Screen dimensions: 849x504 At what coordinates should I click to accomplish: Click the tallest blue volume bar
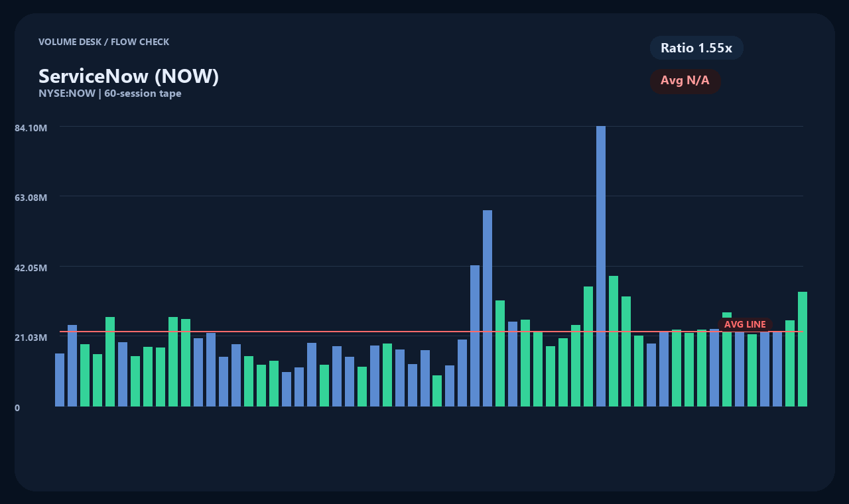tap(601, 266)
